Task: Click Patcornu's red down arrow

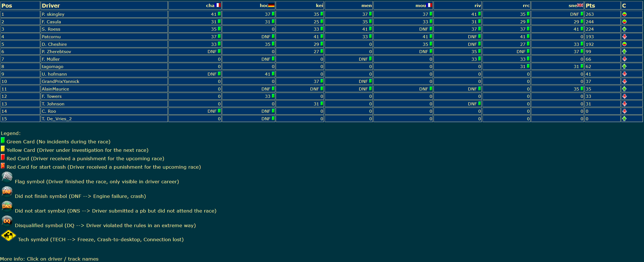Action: coord(624,37)
